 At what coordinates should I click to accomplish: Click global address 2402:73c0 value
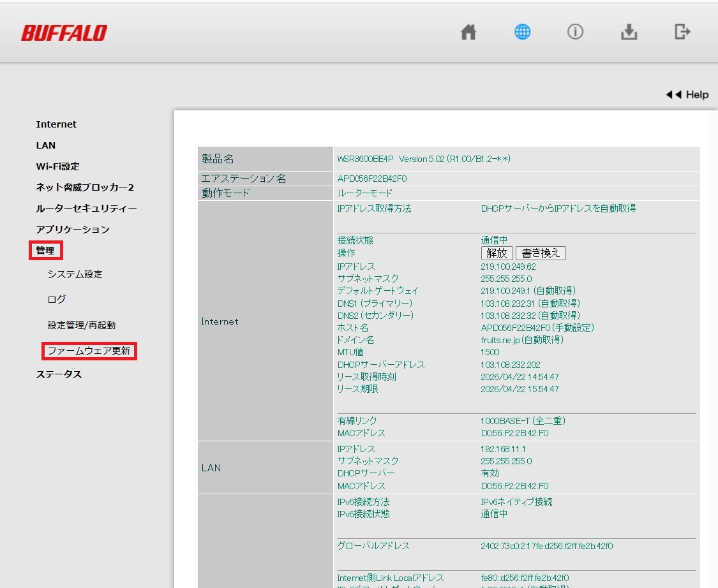(x=547, y=546)
